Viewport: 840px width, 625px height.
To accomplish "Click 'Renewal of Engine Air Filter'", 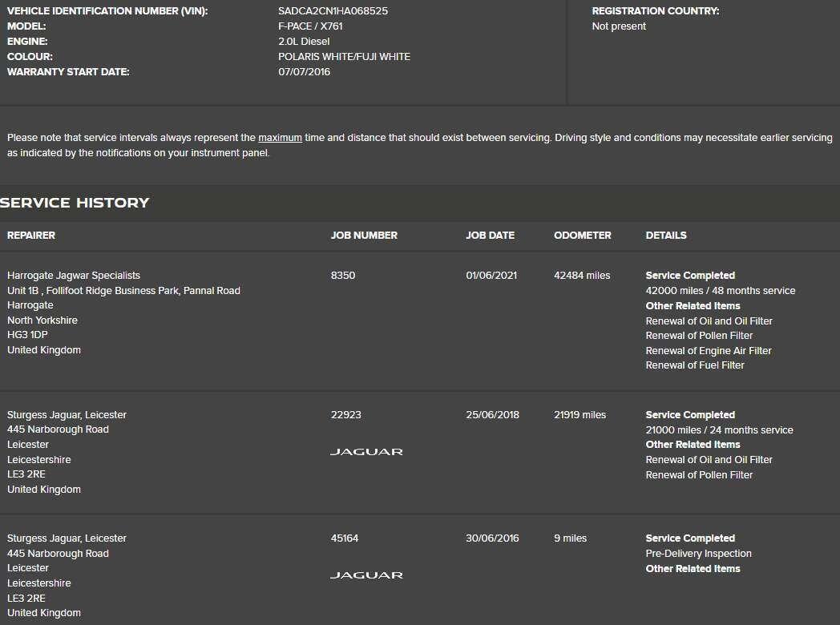I will point(709,350).
